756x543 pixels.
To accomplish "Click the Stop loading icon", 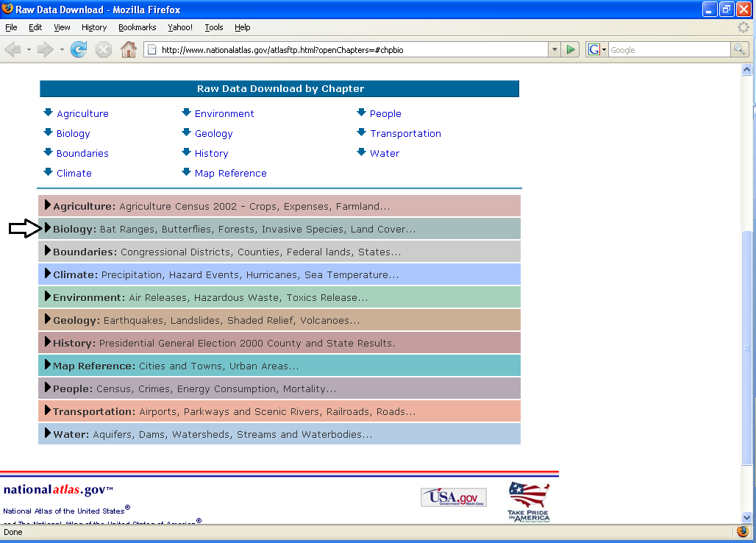I will tap(103, 50).
